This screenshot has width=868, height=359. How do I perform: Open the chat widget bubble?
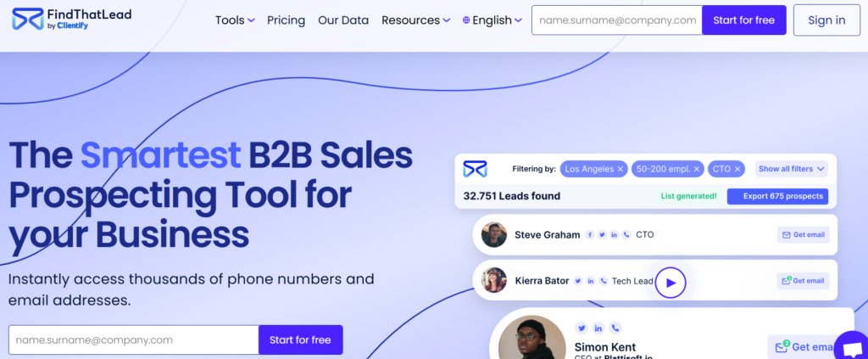click(x=850, y=346)
